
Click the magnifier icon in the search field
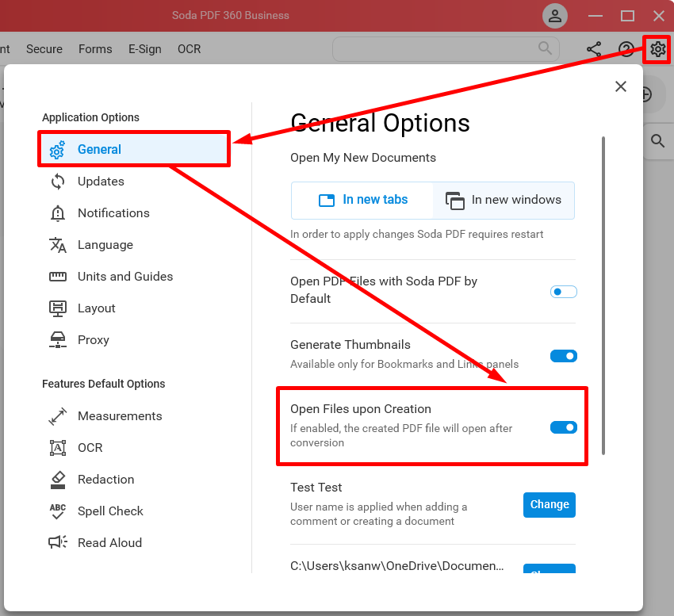(x=545, y=48)
